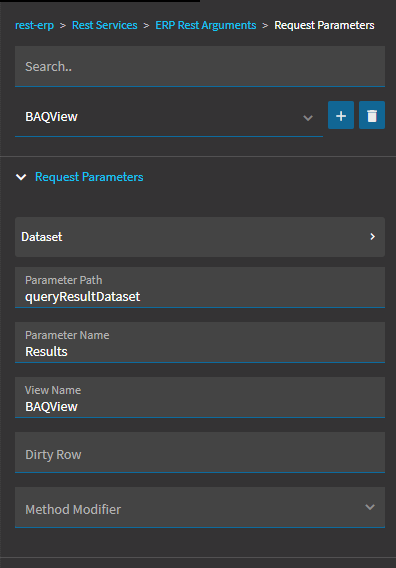Open ERP Rest Arguments breadcrumb
The image size is (396, 568).
tap(206, 25)
